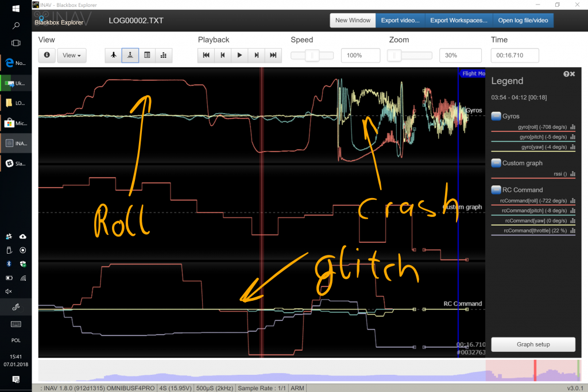This screenshot has height=392, width=588.
Task: Collapse the Custom graph group
Action: (x=496, y=163)
